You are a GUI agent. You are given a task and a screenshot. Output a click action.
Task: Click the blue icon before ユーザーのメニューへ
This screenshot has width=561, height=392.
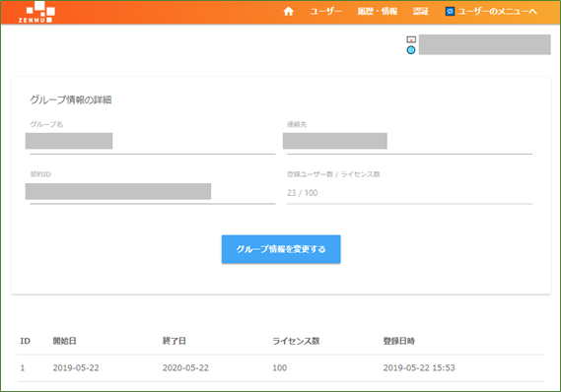[450, 12]
